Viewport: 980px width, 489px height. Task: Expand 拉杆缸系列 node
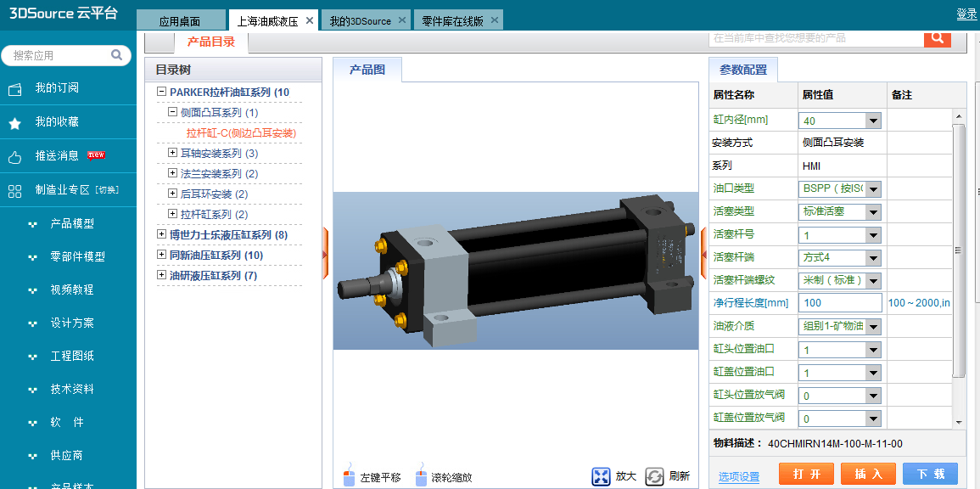172,213
